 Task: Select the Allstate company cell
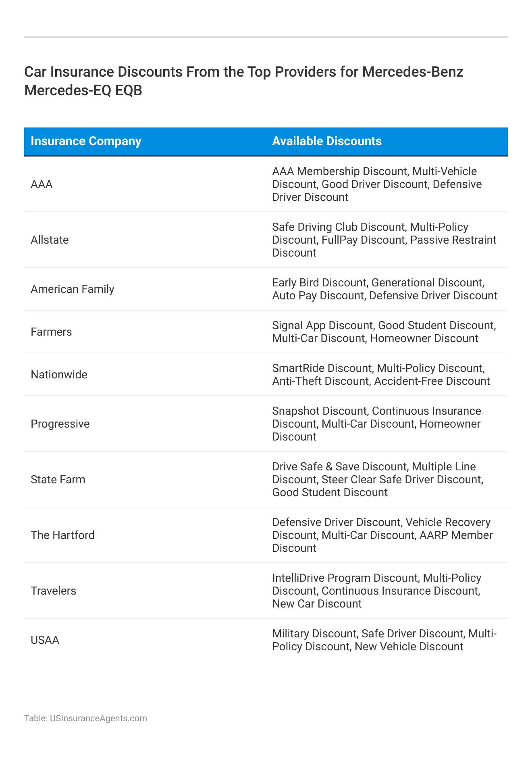50,240
